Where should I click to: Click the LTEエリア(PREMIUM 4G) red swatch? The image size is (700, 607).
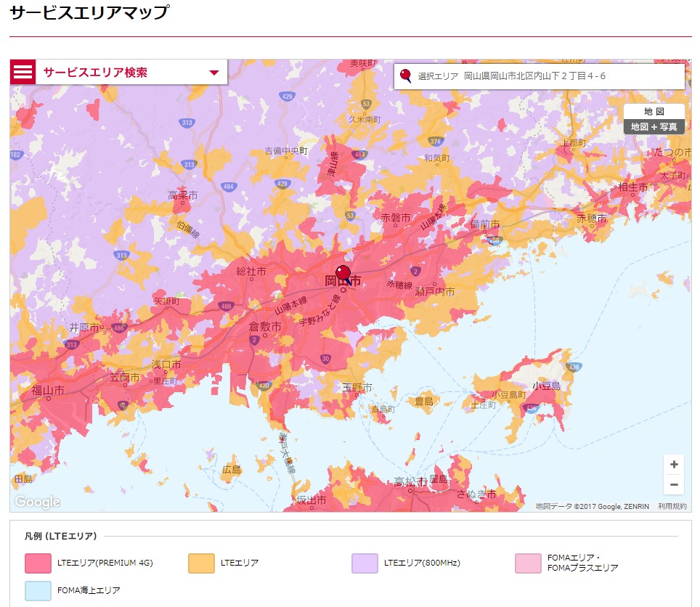38,563
